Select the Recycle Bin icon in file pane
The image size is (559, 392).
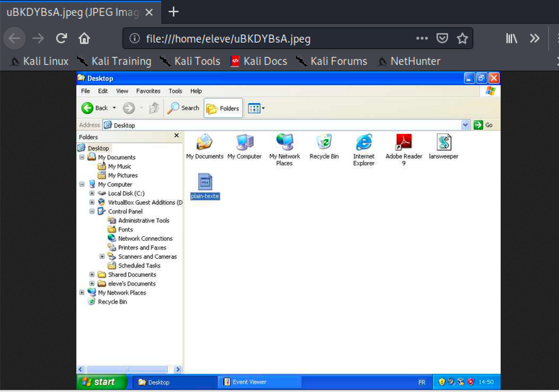(324, 146)
